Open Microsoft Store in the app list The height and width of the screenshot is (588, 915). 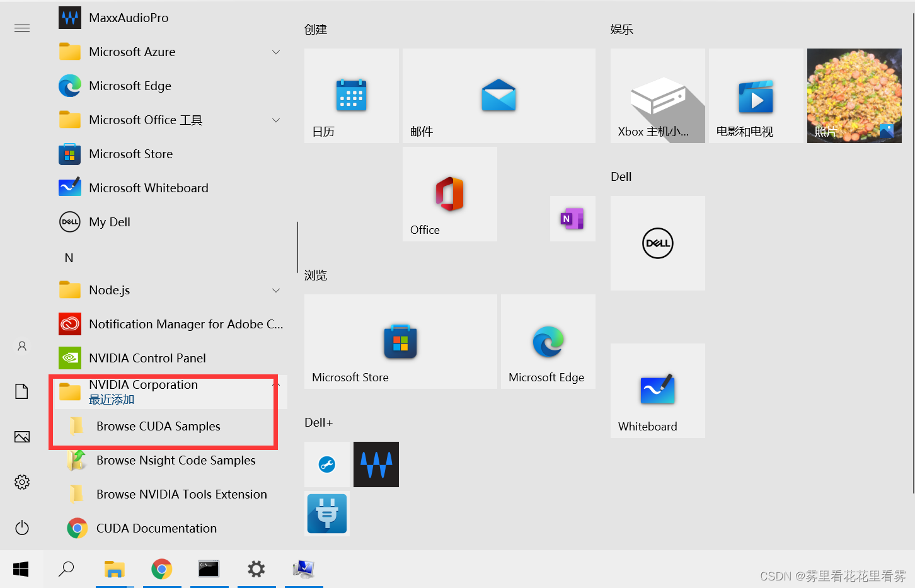pyautogui.click(x=170, y=154)
